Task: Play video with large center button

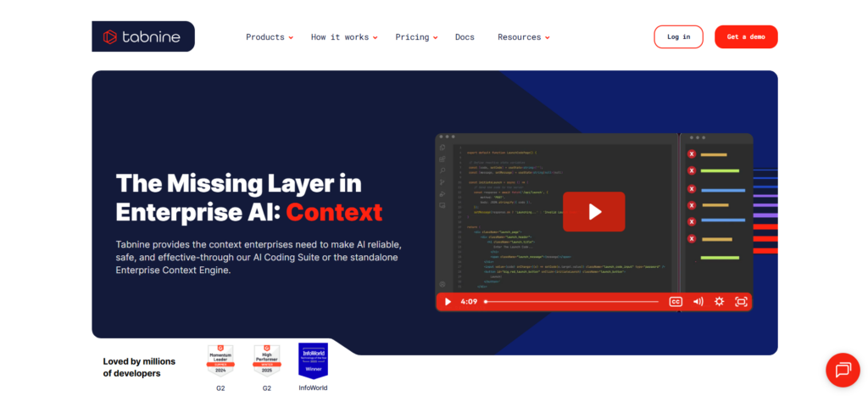Action: 594,212
